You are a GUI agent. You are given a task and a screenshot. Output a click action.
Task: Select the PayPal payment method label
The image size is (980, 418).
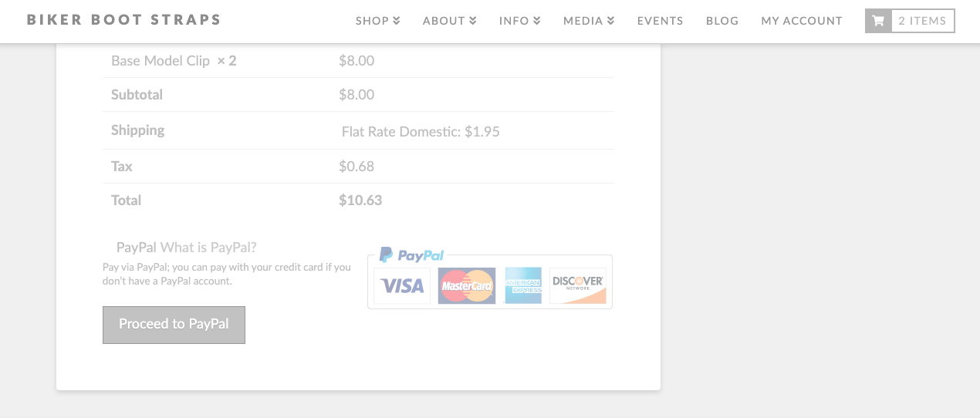coord(137,248)
